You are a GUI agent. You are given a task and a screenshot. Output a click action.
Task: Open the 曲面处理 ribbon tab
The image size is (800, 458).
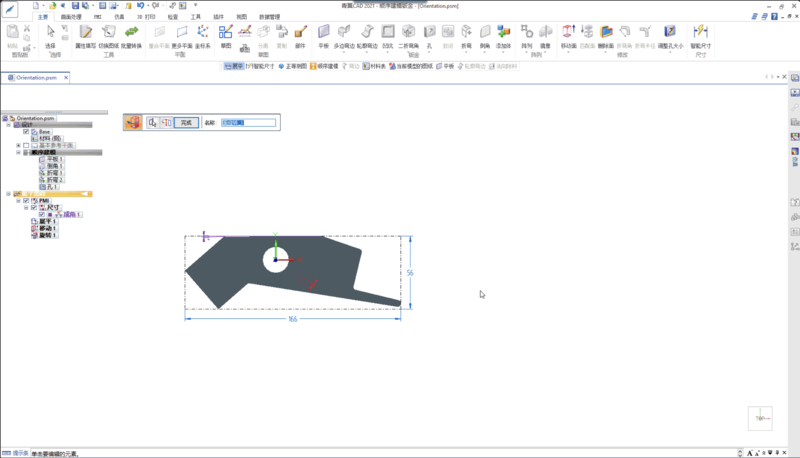(72, 17)
